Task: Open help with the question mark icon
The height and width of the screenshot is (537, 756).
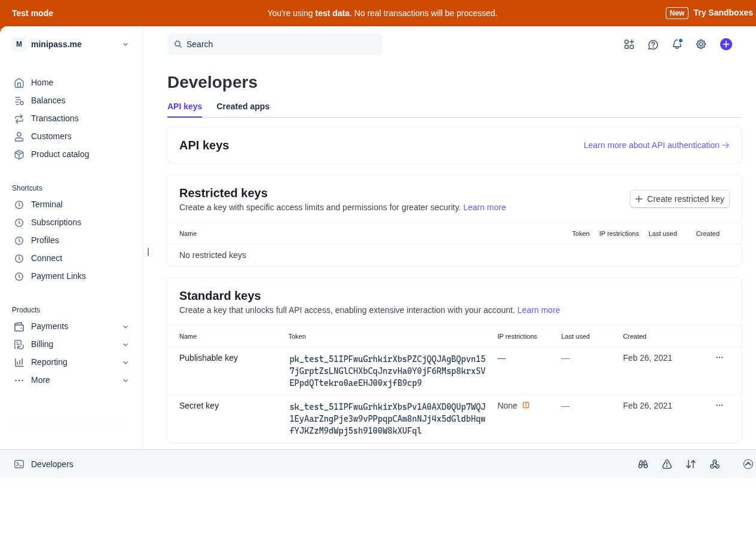Action: tap(653, 44)
